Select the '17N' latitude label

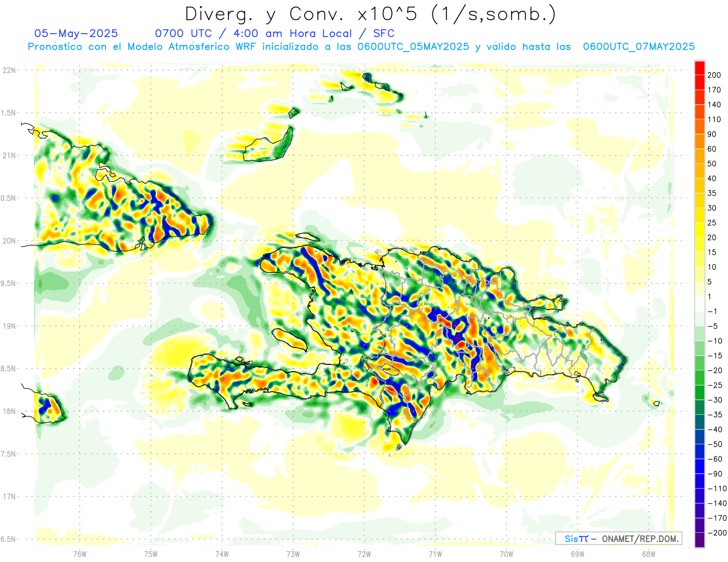(x=8, y=497)
